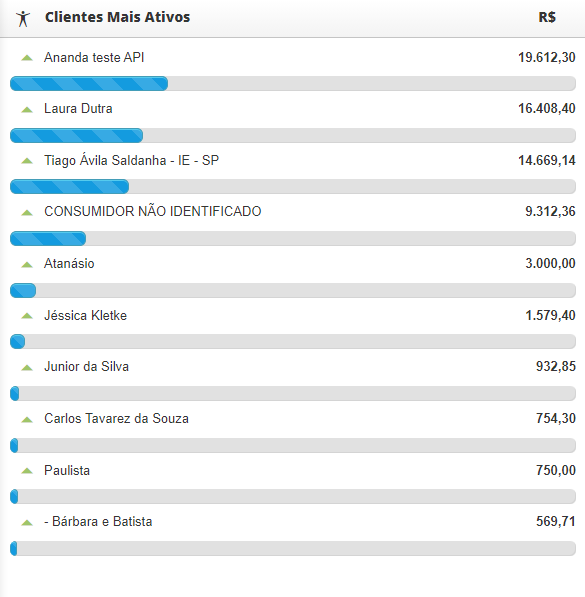Click green arrow next to Atanásio

[27, 264]
